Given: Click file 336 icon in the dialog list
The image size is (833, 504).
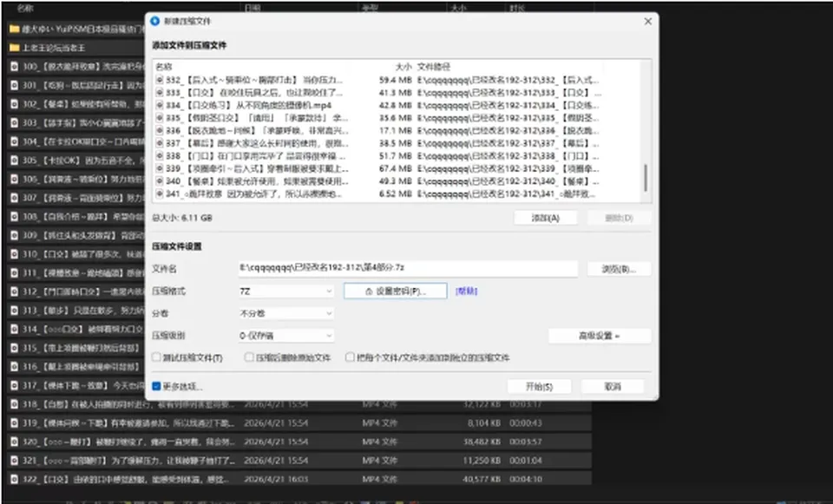Looking at the screenshot, I should coord(160,131).
